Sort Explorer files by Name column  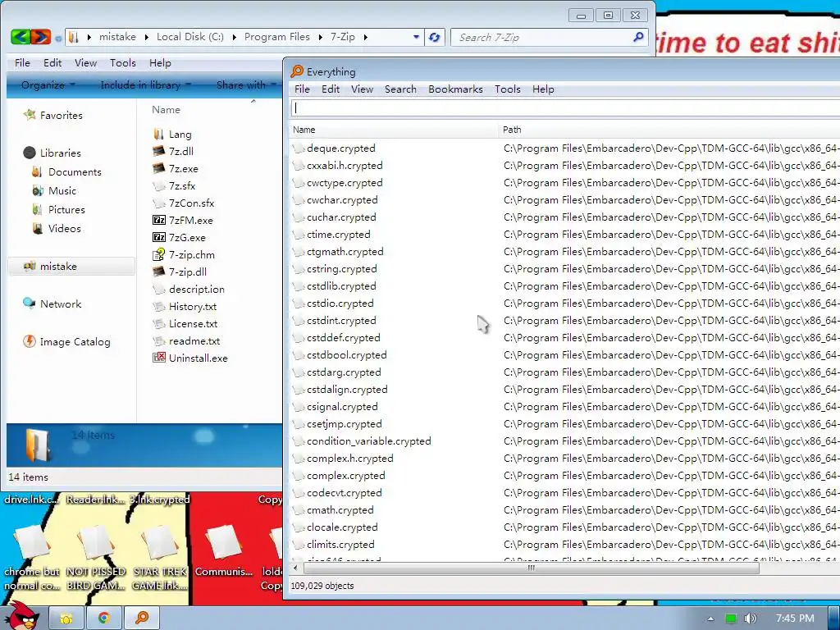pos(166,109)
